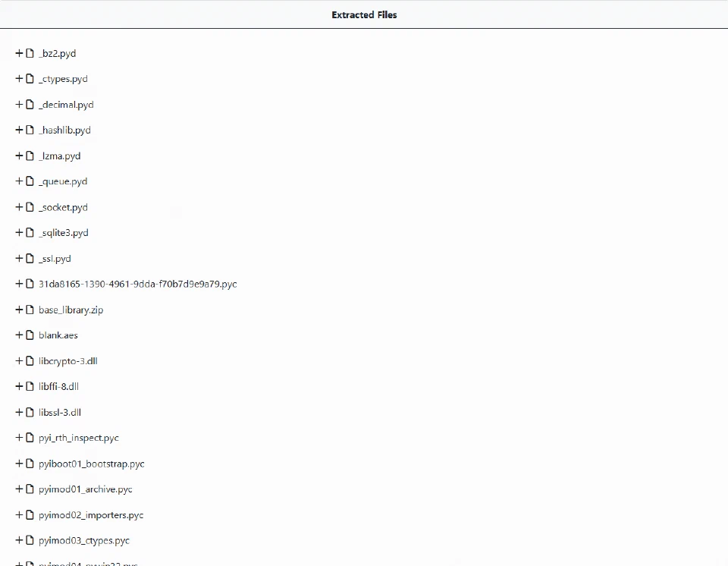Viewport: 728px width, 566px height.
Task: Select the pyimod02_importers.pyc file name
Action: coord(91,515)
